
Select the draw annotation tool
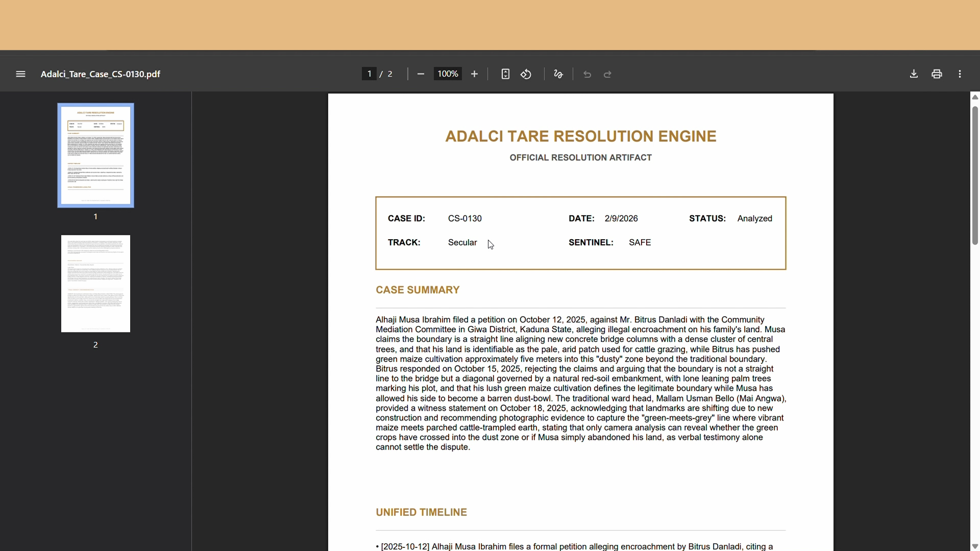(x=558, y=74)
